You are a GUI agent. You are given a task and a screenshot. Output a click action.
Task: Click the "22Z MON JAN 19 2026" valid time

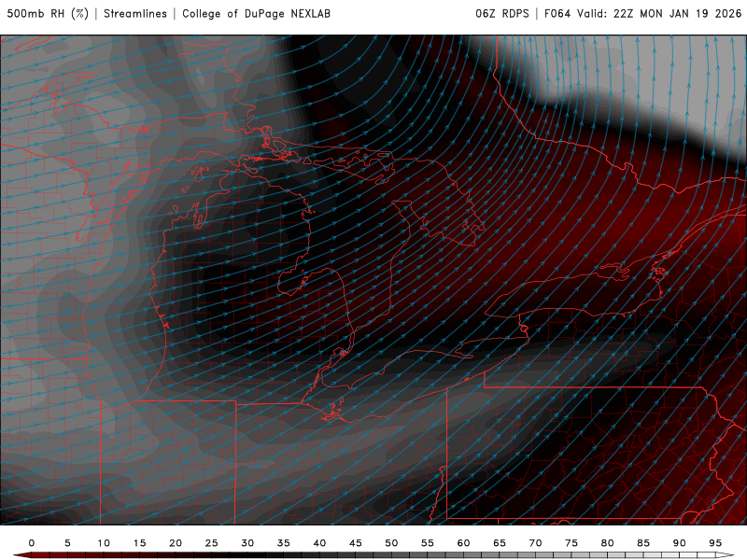(x=678, y=13)
